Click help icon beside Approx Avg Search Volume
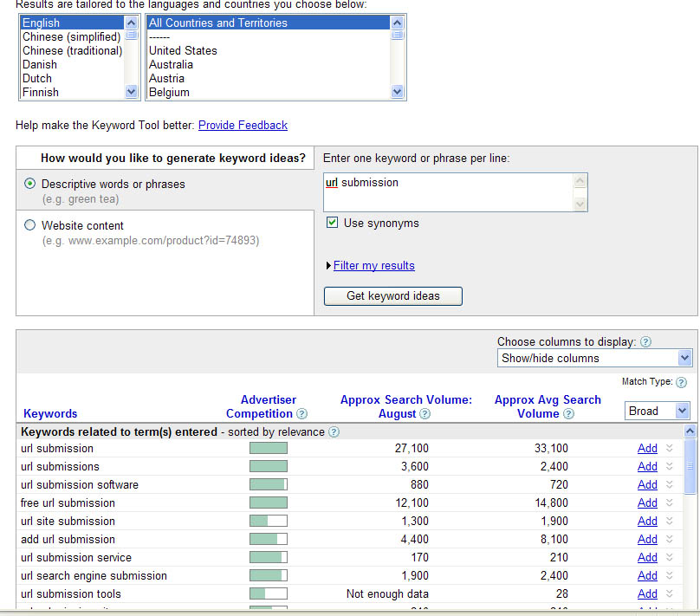The image size is (700, 616). pyautogui.click(x=568, y=414)
